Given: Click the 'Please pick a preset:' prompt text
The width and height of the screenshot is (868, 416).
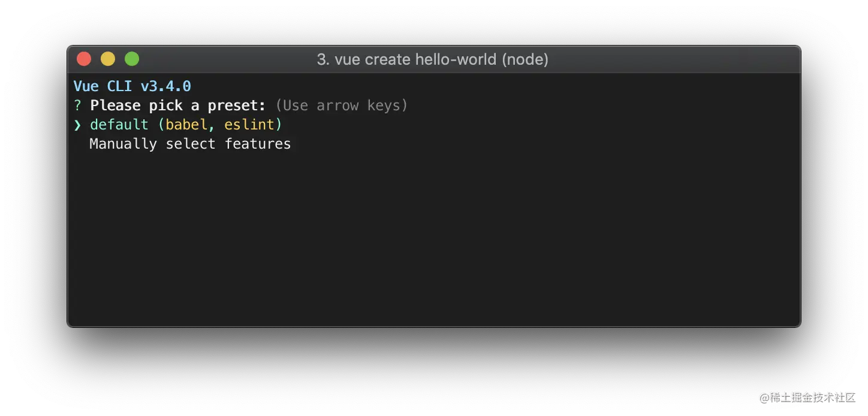Looking at the screenshot, I should 177,105.
